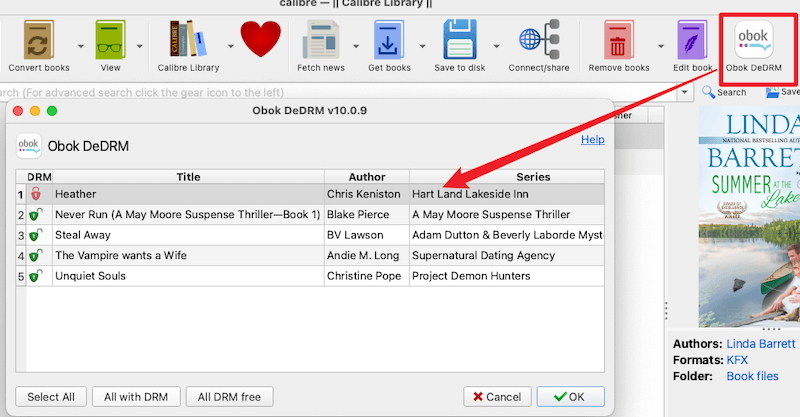
Task: Confirm with the OK button
Action: tap(570, 397)
